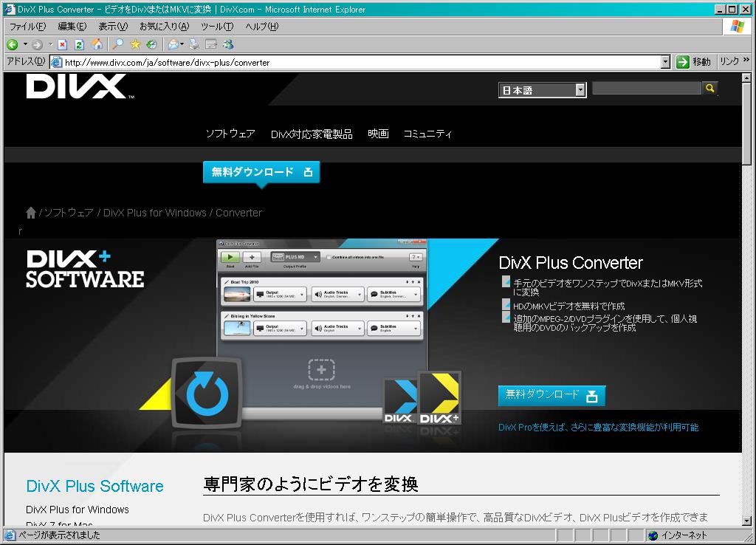Click the DivX Plus Converter heading

[x=571, y=263]
